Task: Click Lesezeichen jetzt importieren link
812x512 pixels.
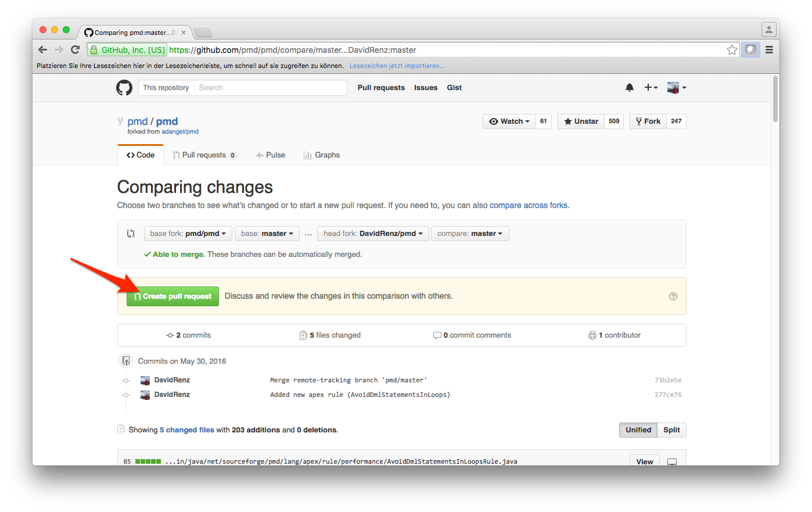Action: 397,66
